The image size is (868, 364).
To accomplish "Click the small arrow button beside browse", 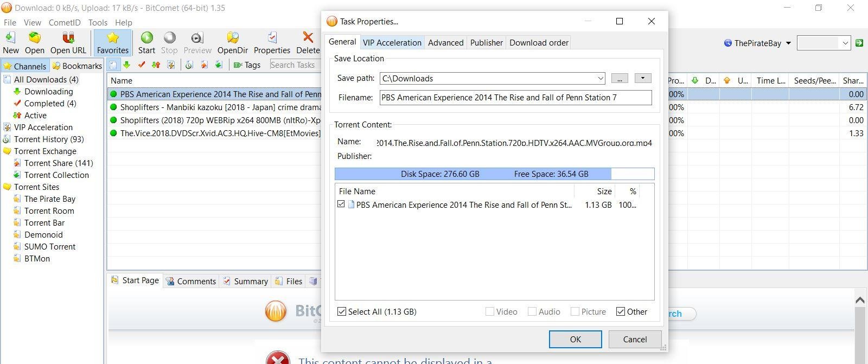I will (x=643, y=78).
